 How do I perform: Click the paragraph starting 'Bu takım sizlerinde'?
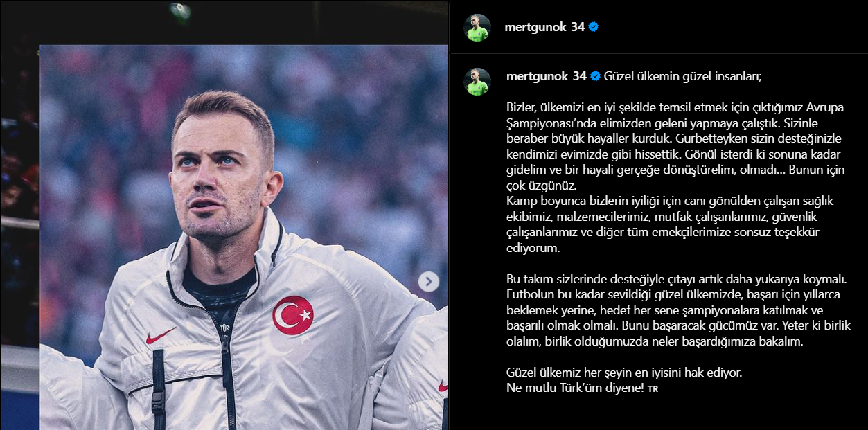tap(677, 310)
